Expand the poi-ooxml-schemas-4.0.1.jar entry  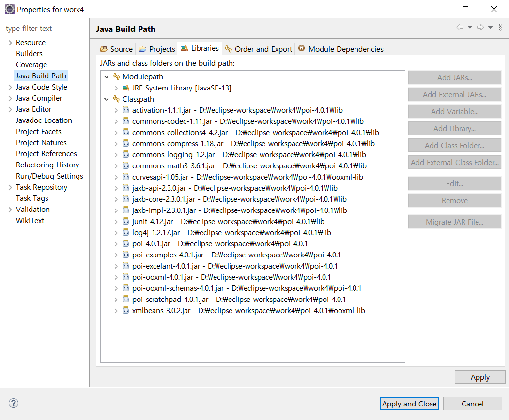(116, 288)
